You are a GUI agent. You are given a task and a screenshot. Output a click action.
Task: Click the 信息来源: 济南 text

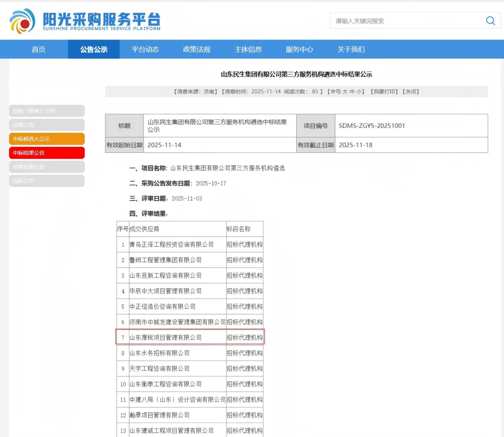(x=195, y=92)
